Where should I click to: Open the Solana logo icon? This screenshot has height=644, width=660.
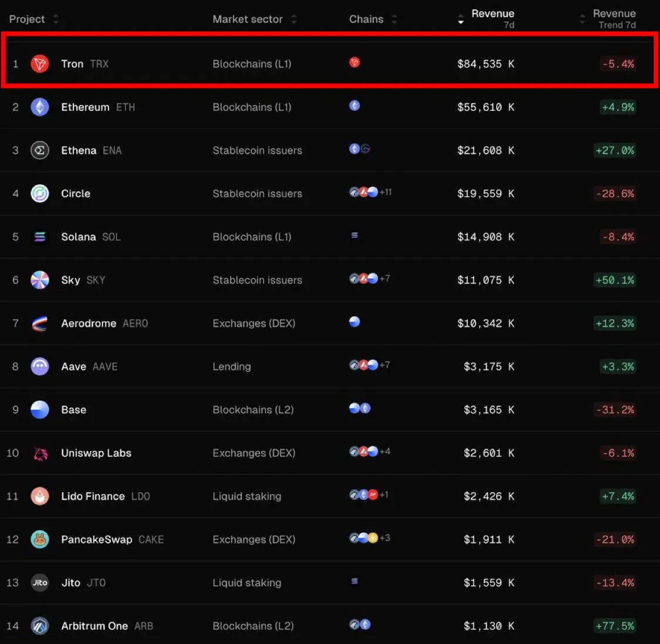click(40, 237)
